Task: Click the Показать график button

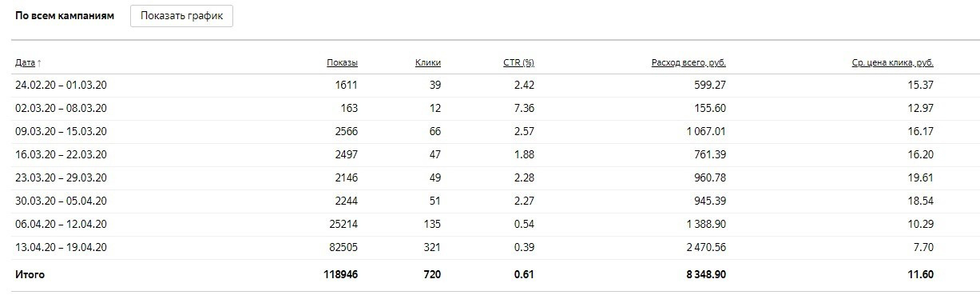Action: point(181,16)
